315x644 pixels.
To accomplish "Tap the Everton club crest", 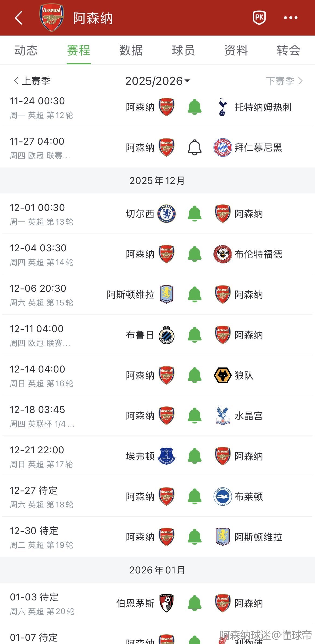I will pyautogui.click(x=167, y=456).
